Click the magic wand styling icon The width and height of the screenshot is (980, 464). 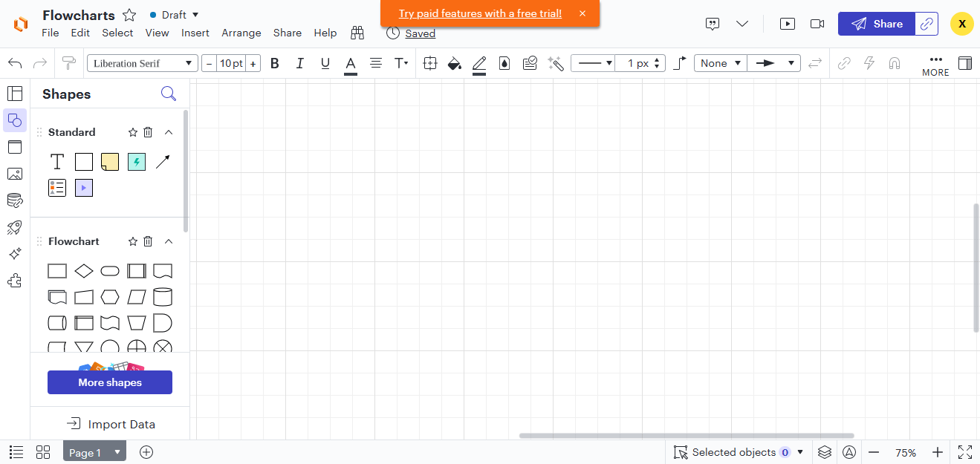[555, 63]
